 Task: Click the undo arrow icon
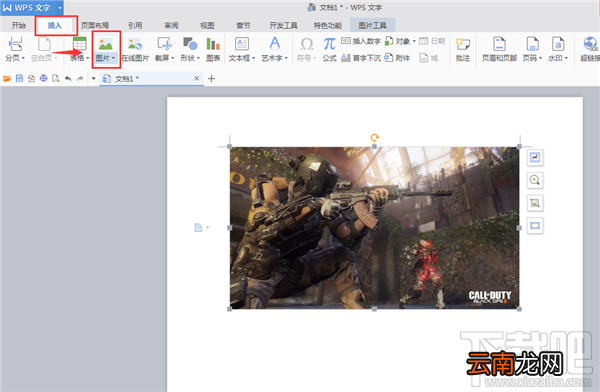(x=68, y=78)
